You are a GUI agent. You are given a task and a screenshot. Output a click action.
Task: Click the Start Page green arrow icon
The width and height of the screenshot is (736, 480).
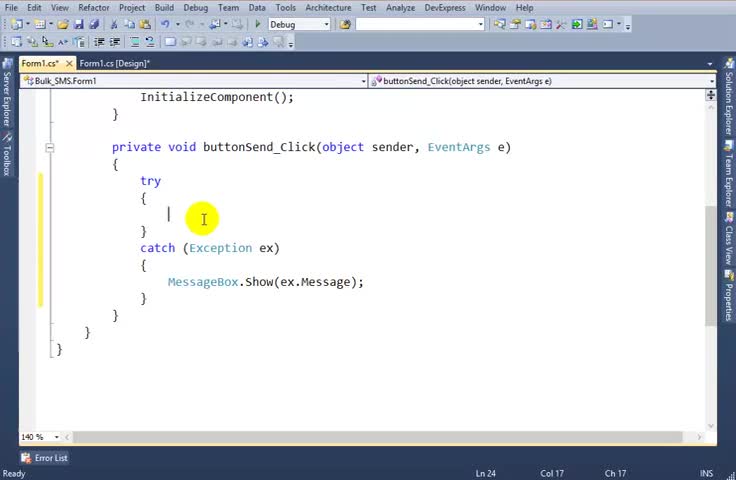pos(576,24)
